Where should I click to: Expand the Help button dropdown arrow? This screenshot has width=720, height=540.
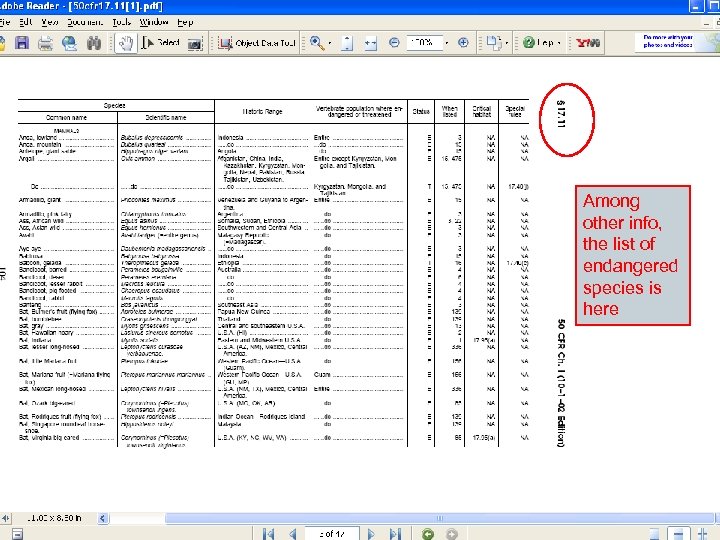(x=559, y=43)
